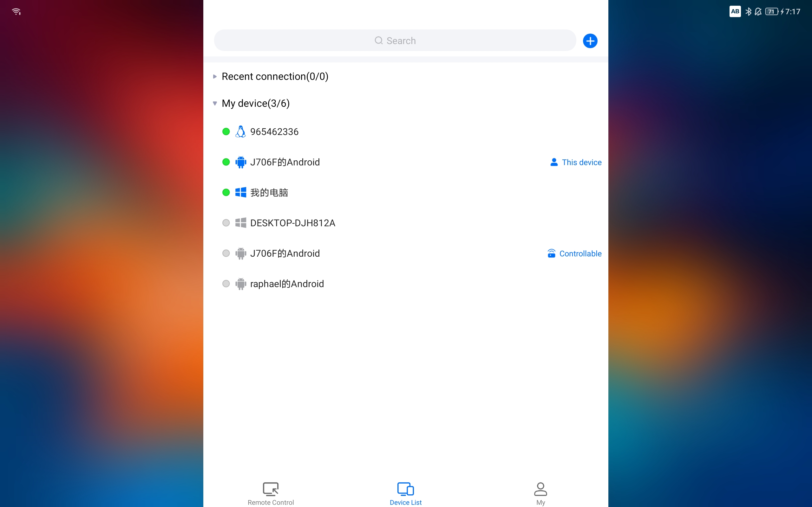Click the Search input field

[x=395, y=40]
